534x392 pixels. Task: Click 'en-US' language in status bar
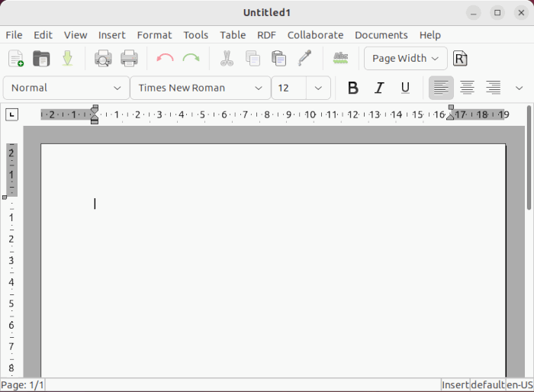520,385
